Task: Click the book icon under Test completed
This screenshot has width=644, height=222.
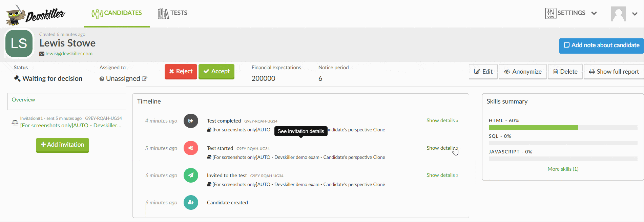Action: point(209,130)
